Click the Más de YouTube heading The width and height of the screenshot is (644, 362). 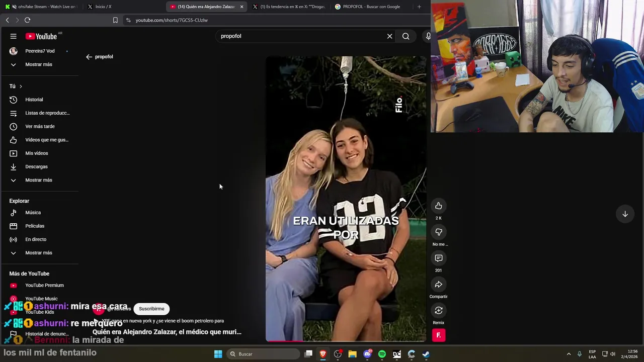click(x=29, y=274)
